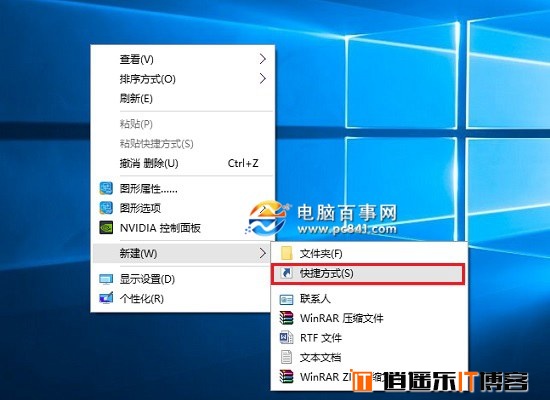Click the 文本文档 text file icon
550x400 pixels.
point(287,357)
